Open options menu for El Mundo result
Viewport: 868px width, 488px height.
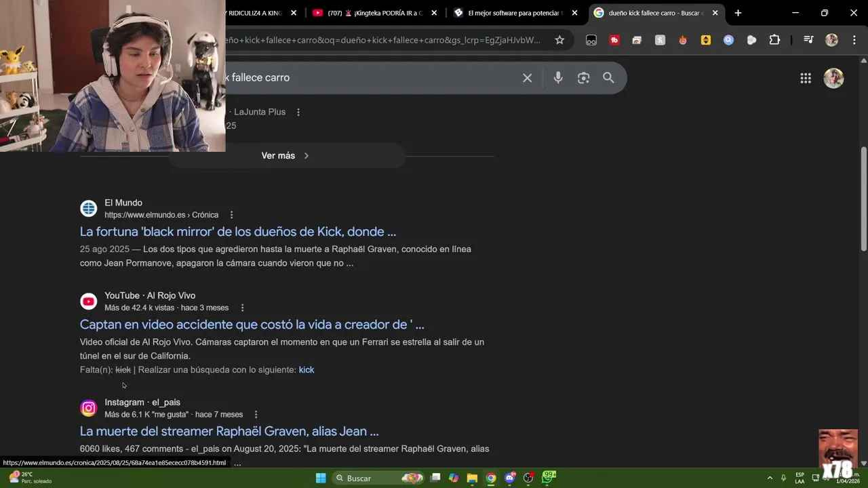231,215
